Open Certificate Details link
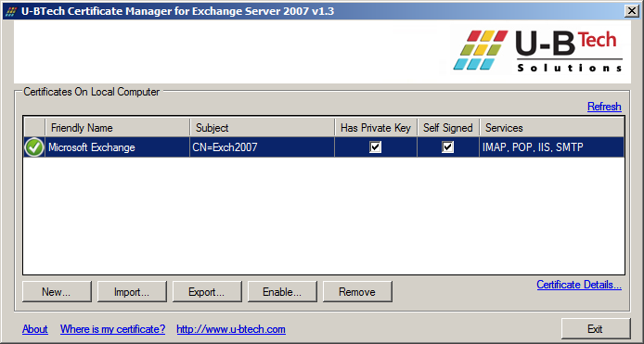The width and height of the screenshot is (644, 344). (579, 285)
